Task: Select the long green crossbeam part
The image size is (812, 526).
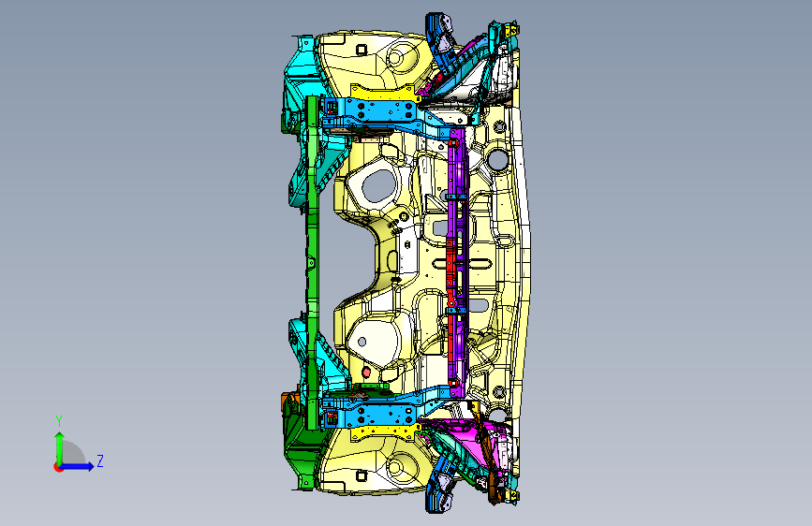Action: pos(312,263)
